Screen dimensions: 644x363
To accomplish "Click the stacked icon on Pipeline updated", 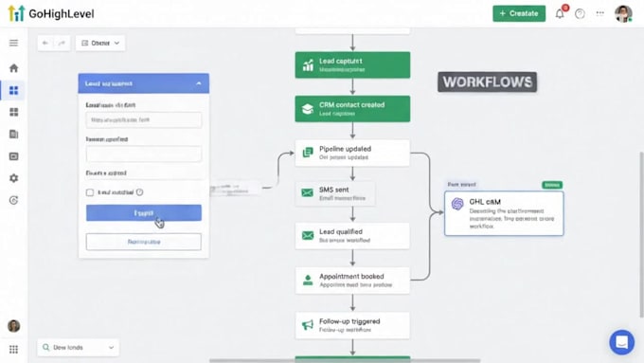I will (308, 153).
